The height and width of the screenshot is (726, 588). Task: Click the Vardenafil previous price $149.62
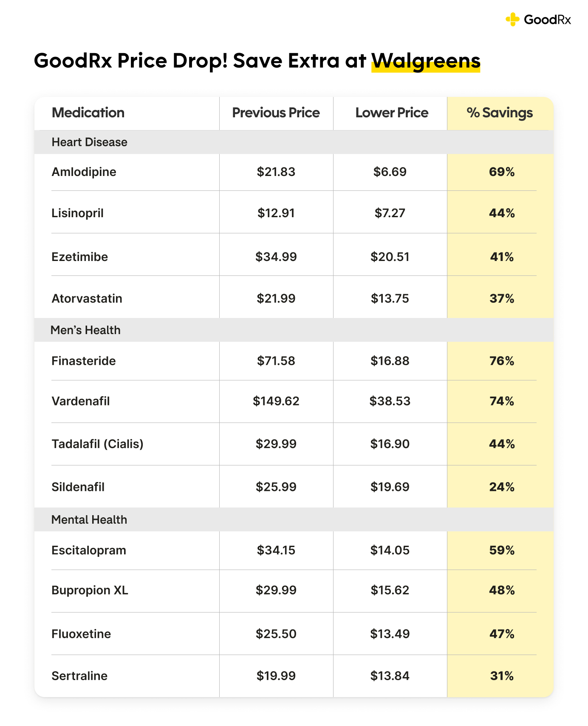coord(276,401)
